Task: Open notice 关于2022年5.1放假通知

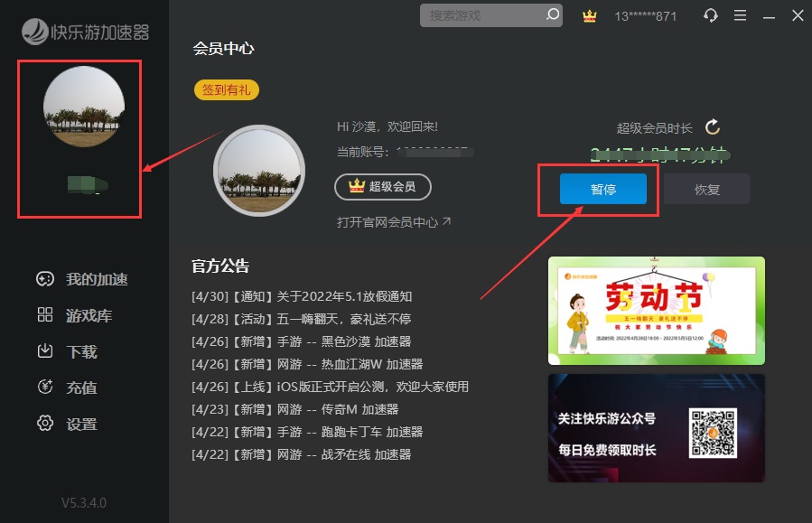Action: tap(302, 296)
